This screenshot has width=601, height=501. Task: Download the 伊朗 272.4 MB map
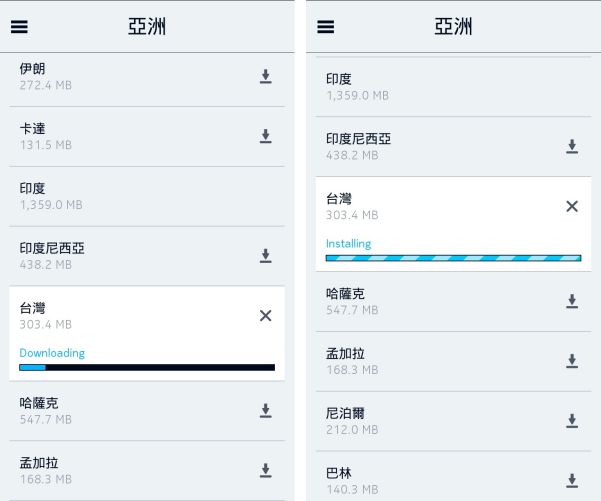[266, 76]
